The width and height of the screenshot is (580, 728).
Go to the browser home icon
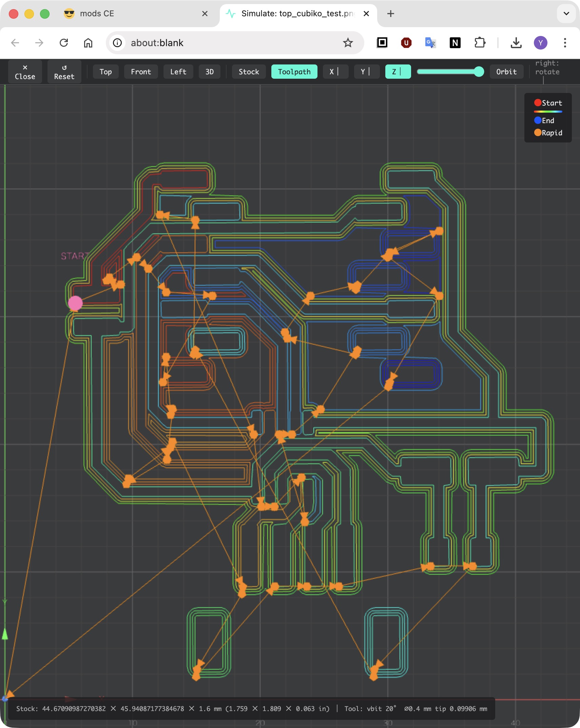pos(88,43)
